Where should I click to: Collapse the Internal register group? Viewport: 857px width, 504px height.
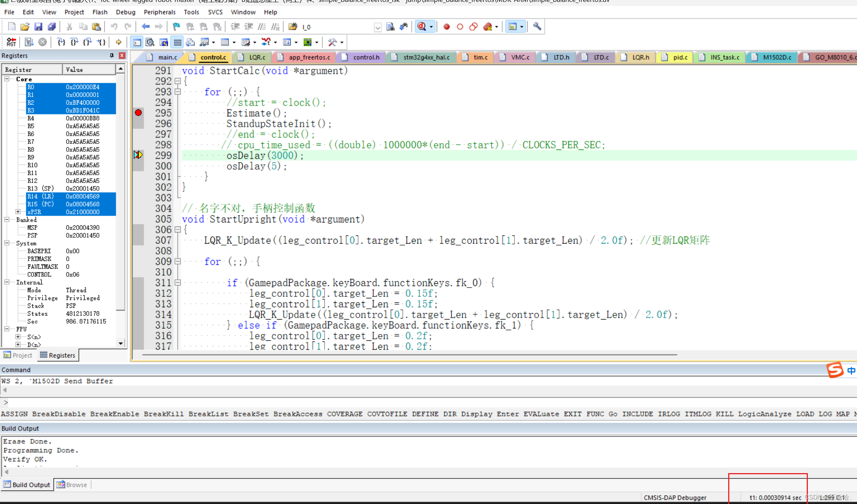pos(7,282)
